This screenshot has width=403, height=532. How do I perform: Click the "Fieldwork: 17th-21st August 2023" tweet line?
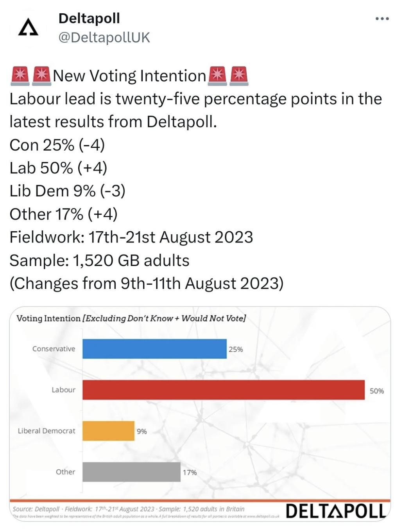[x=131, y=237]
